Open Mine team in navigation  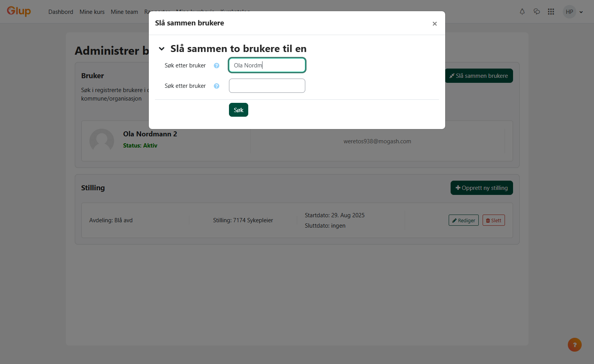[x=125, y=12]
